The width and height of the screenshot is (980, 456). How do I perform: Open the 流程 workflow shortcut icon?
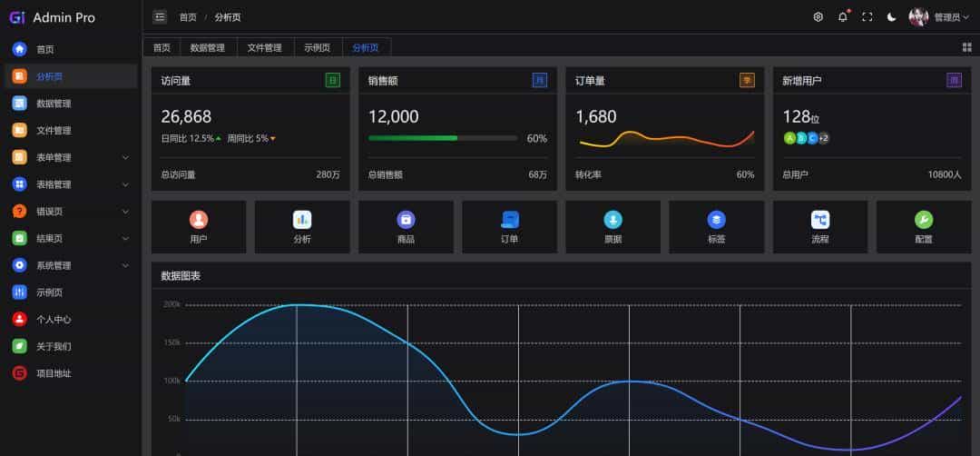point(820,220)
